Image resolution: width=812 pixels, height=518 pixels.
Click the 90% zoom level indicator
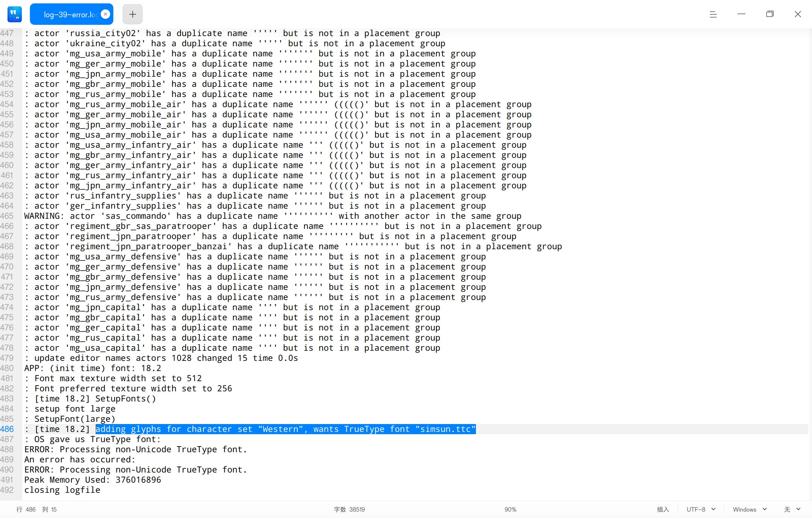[510, 509]
